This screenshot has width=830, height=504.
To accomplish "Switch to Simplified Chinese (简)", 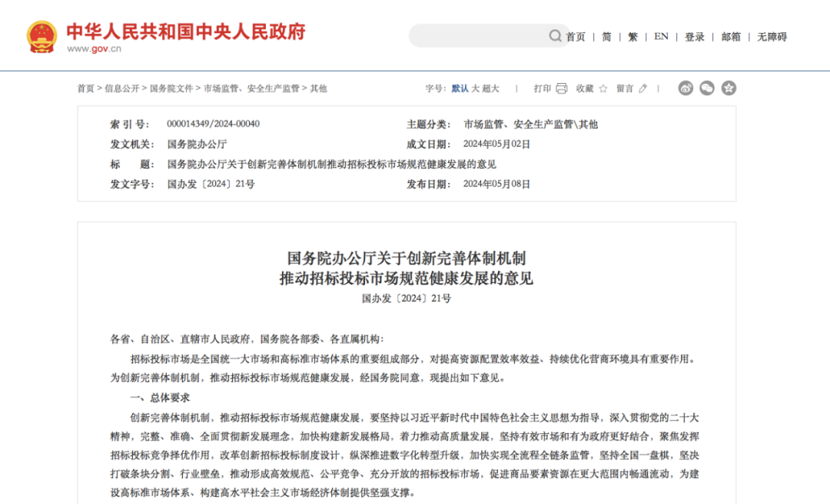I will pos(606,37).
